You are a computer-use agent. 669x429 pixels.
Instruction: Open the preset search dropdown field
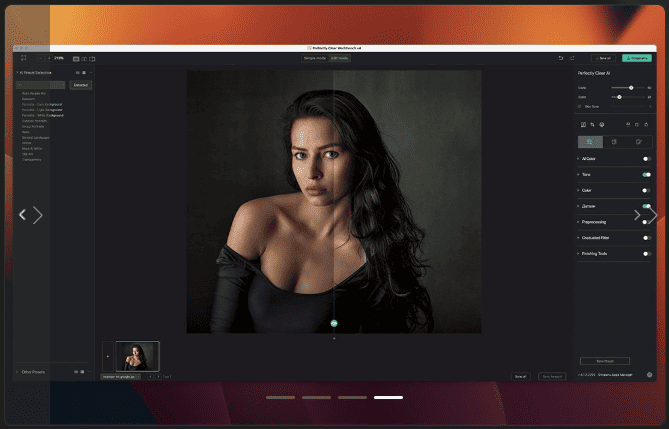[x=41, y=85]
